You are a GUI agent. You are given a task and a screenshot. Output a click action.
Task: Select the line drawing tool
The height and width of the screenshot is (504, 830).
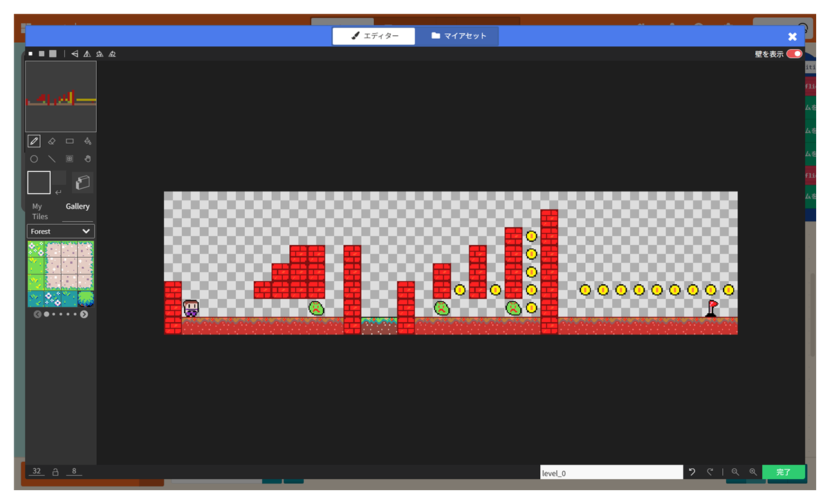click(51, 159)
